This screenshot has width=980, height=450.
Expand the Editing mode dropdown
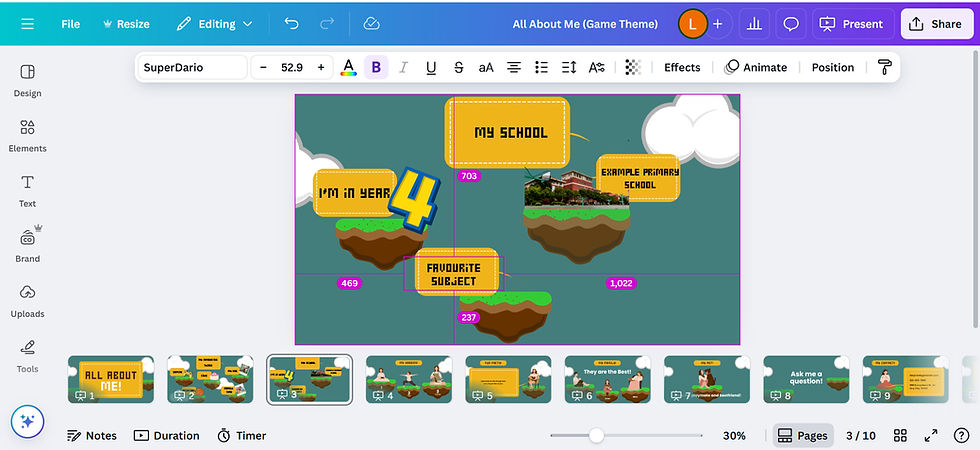click(214, 24)
